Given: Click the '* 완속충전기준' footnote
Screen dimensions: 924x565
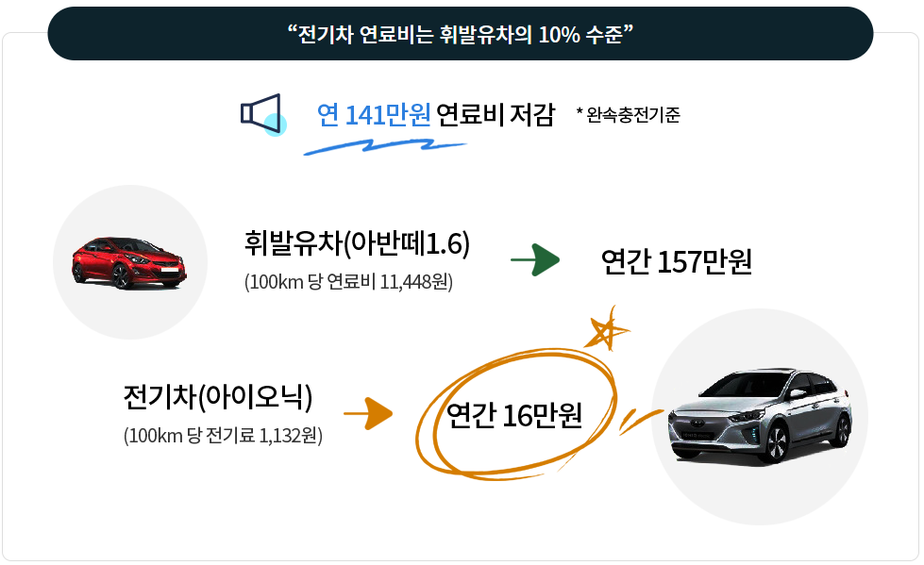Looking at the screenshot, I should pyautogui.click(x=629, y=114).
